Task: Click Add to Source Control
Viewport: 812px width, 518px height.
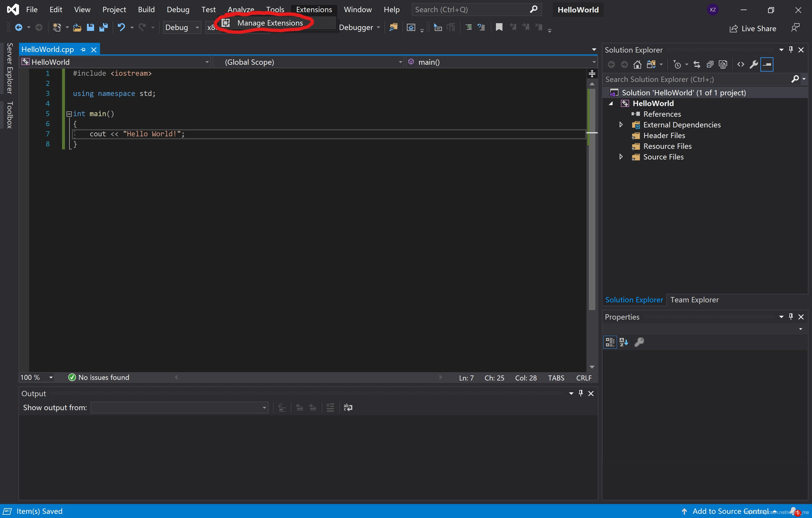Action: (x=730, y=511)
